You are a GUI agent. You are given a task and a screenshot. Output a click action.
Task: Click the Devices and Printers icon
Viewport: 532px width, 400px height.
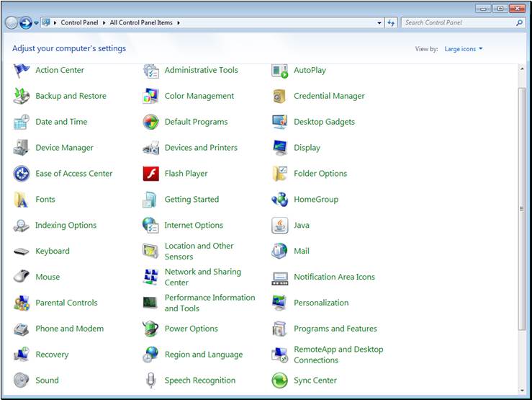pyautogui.click(x=150, y=147)
